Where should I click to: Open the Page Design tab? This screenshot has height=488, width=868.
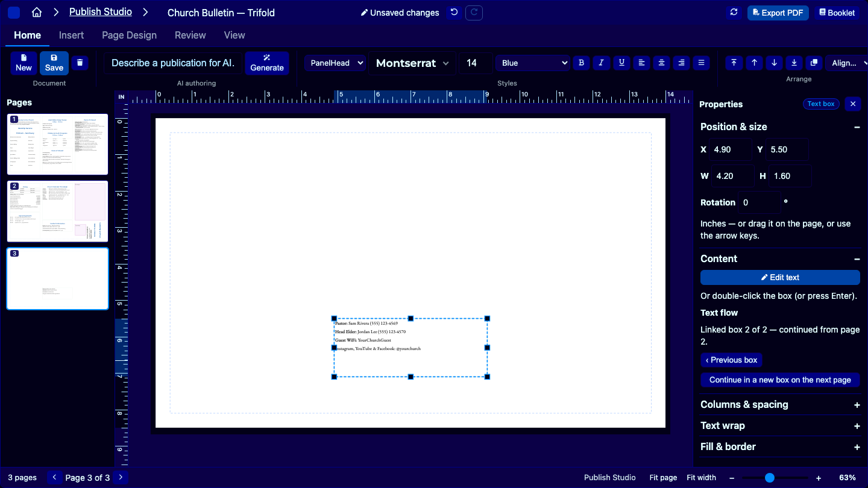pos(129,35)
